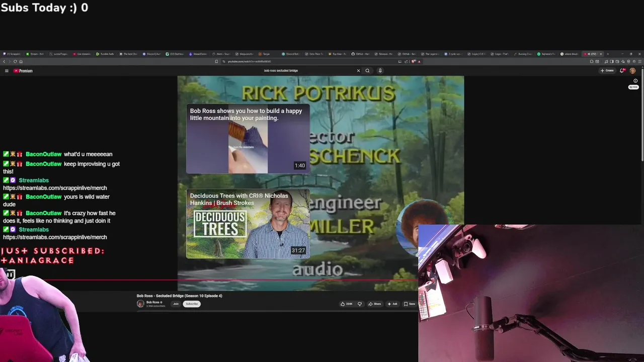The image size is (644, 362).
Task: Open the YouTube hamburger guide menu
Action: pos(7,71)
